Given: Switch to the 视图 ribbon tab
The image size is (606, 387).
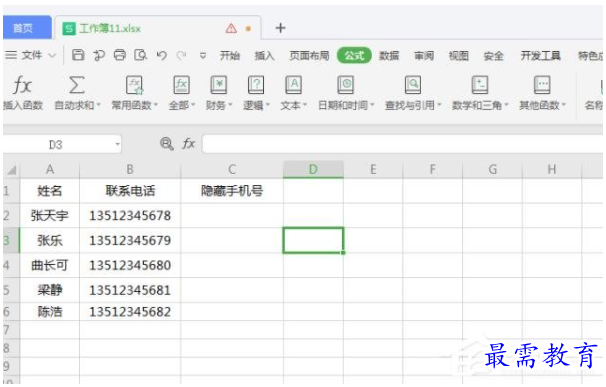Looking at the screenshot, I should (x=459, y=56).
